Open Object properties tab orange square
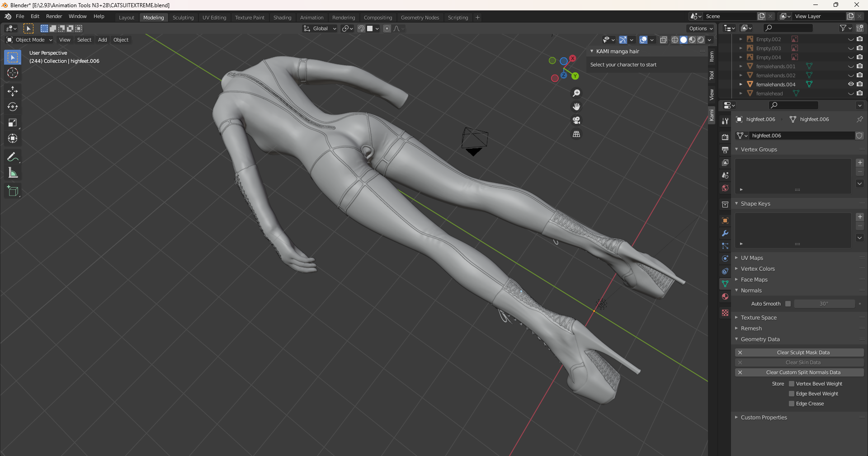The image size is (868, 456). coord(725,221)
